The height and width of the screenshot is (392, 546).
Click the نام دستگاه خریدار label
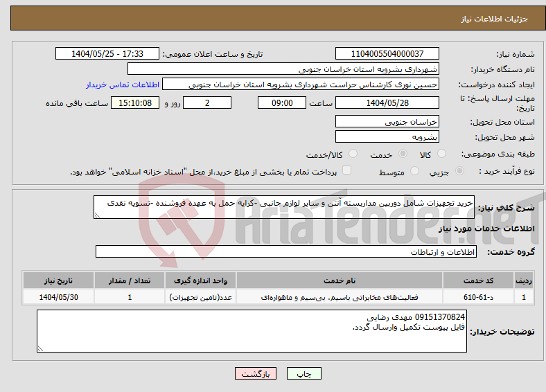click(503, 69)
